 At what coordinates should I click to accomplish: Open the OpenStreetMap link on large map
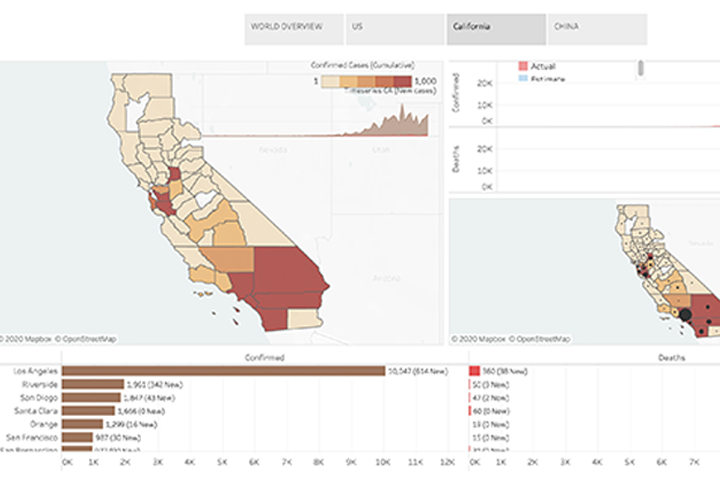pos(85,339)
